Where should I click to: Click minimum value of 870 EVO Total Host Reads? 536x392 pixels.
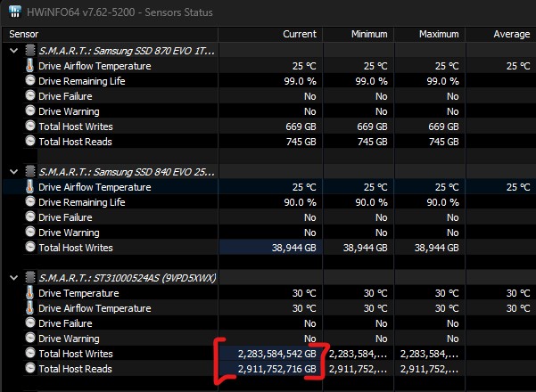pyautogui.click(x=372, y=142)
